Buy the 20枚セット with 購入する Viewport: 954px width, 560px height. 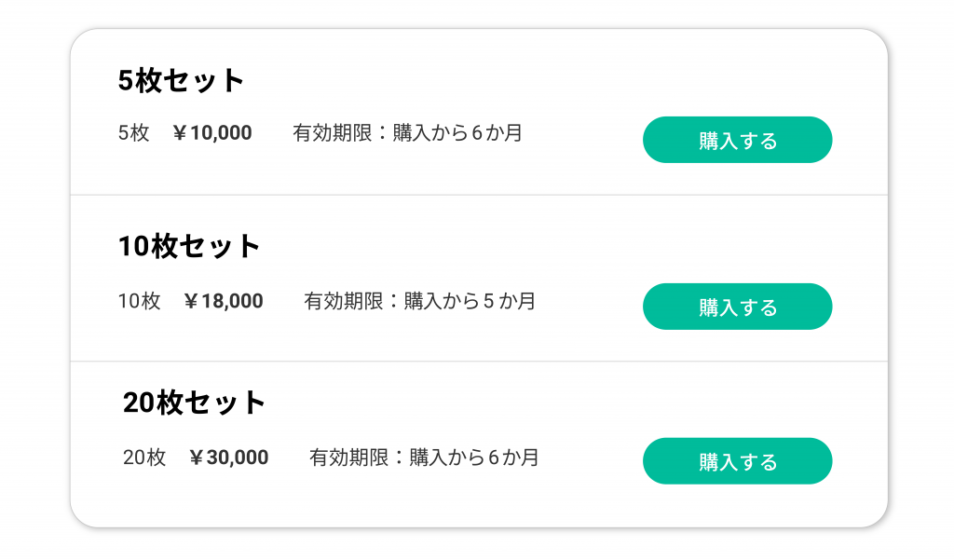click(x=737, y=461)
